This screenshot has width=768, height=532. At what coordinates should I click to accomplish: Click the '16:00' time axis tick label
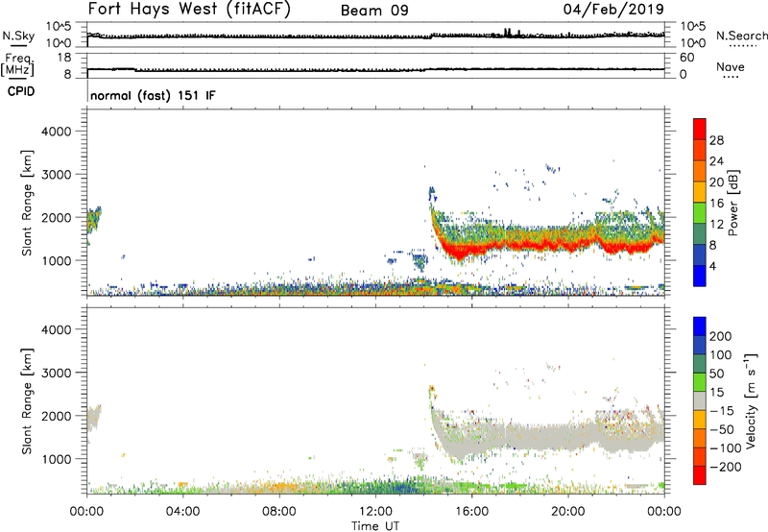471,512
